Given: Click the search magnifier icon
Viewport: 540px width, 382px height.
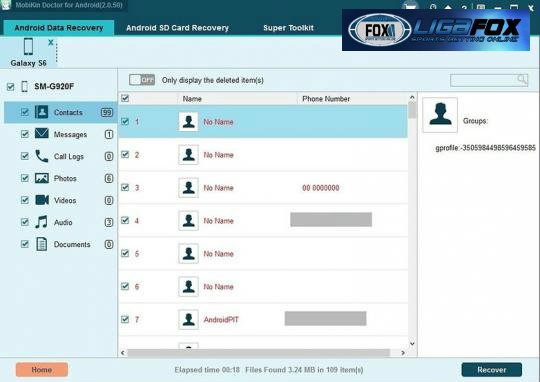Looking at the screenshot, I should [522, 80].
